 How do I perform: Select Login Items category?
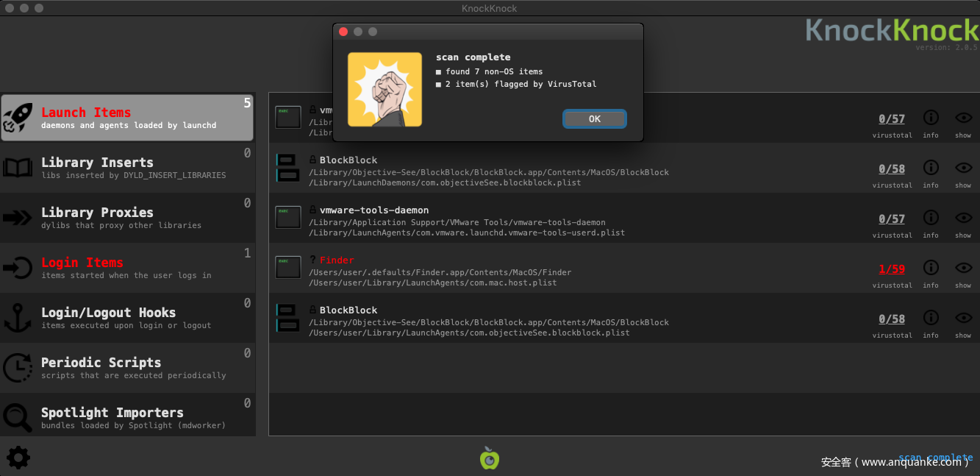tap(127, 268)
